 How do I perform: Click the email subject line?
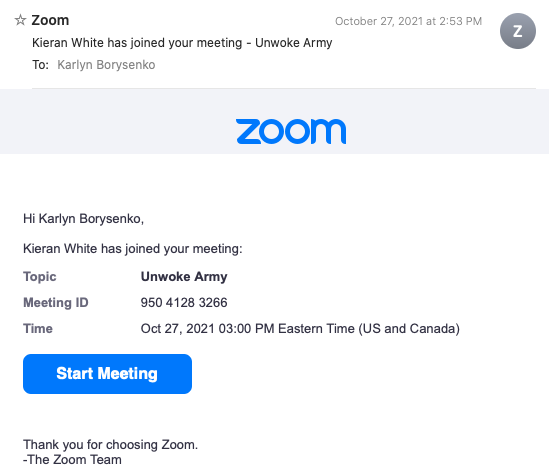tap(182, 43)
